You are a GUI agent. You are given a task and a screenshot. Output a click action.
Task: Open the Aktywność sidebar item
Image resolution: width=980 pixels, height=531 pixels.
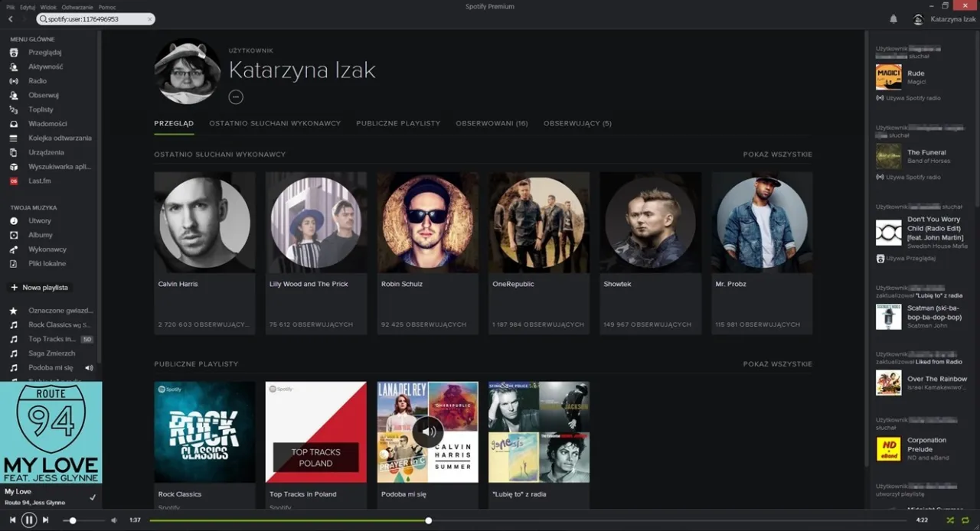click(45, 67)
